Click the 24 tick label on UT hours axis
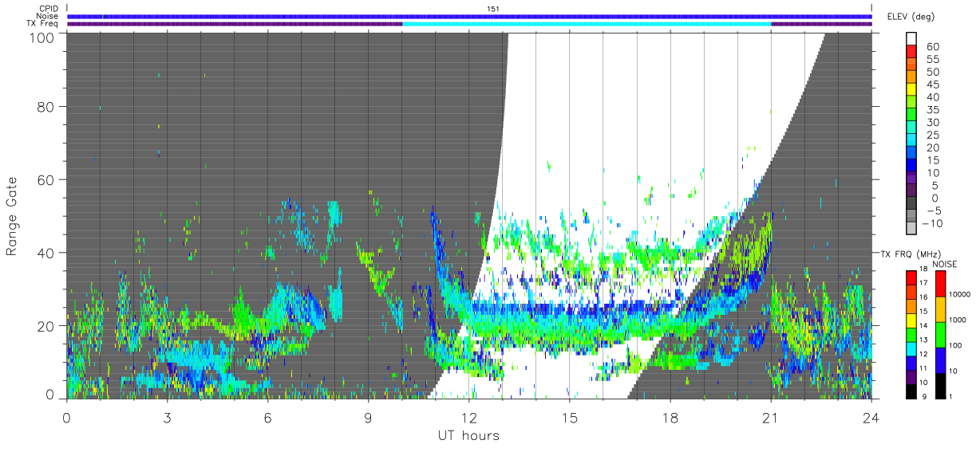This screenshot has width=980, height=452. click(871, 418)
